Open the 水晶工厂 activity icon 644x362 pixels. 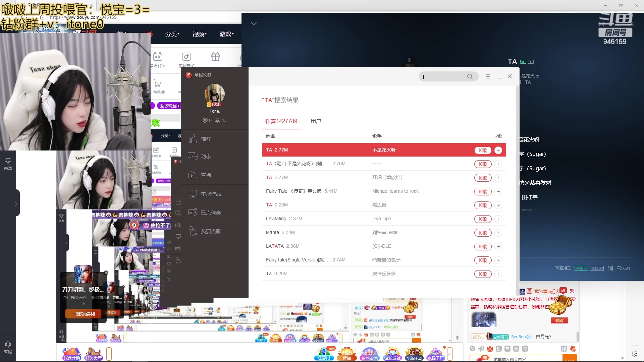point(435,354)
